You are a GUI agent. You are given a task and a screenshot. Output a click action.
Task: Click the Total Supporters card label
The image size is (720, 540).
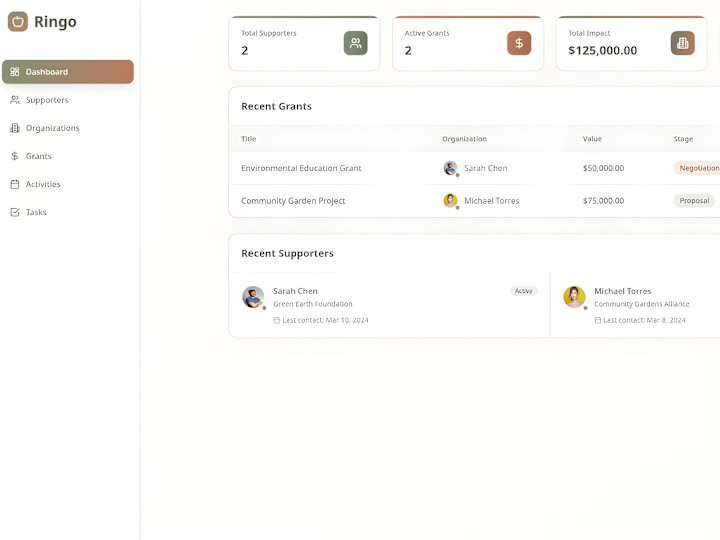tap(269, 33)
